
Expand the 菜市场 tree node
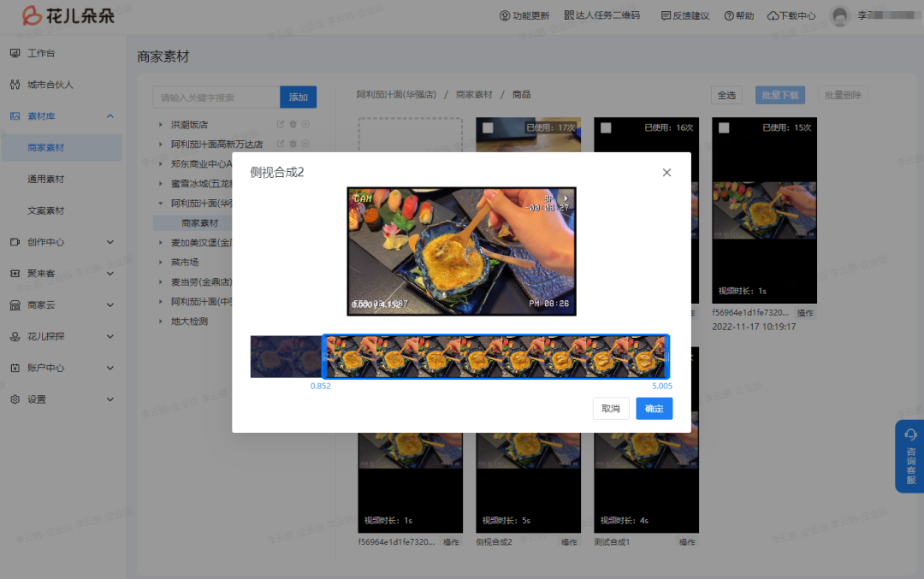pos(160,262)
